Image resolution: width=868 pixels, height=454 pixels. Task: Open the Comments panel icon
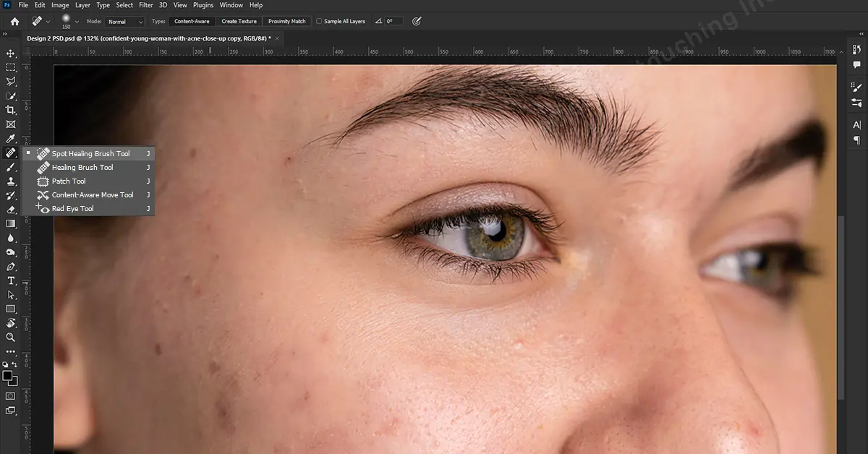[x=856, y=65]
